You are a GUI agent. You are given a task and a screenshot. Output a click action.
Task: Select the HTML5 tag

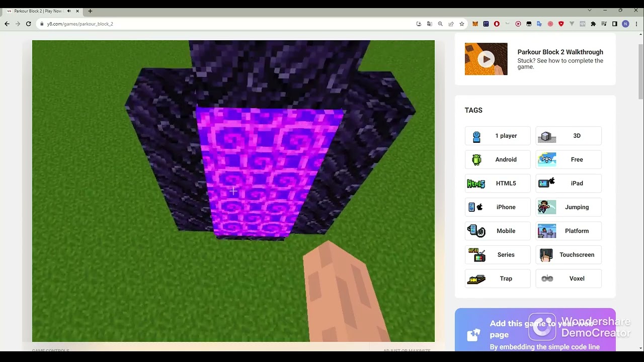pos(498,183)
